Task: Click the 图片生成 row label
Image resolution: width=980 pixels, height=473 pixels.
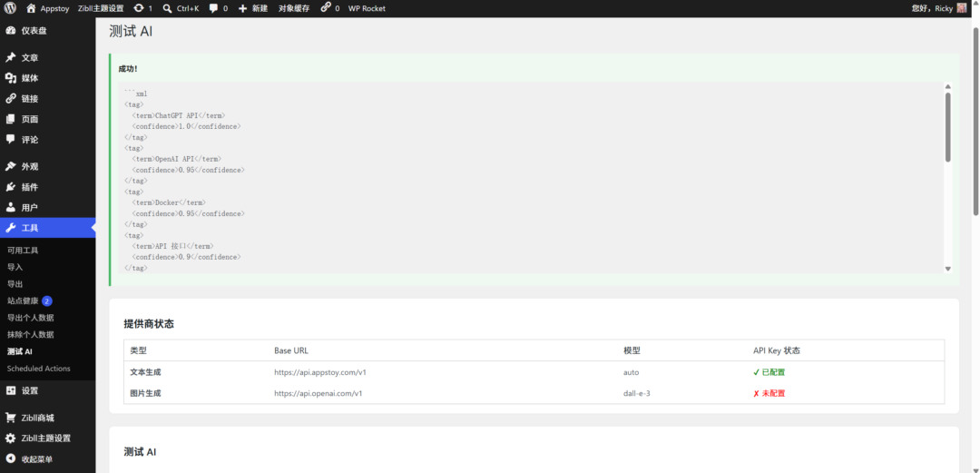Action: point(145,393)
